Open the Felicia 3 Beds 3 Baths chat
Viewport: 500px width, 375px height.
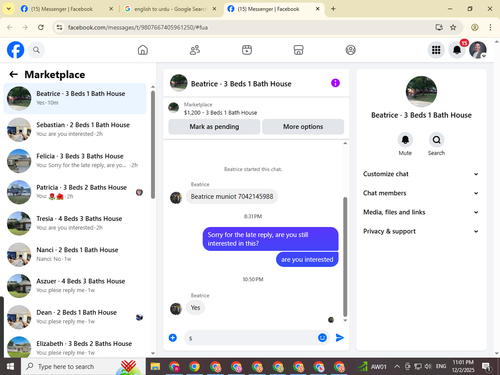click(75, 161)
